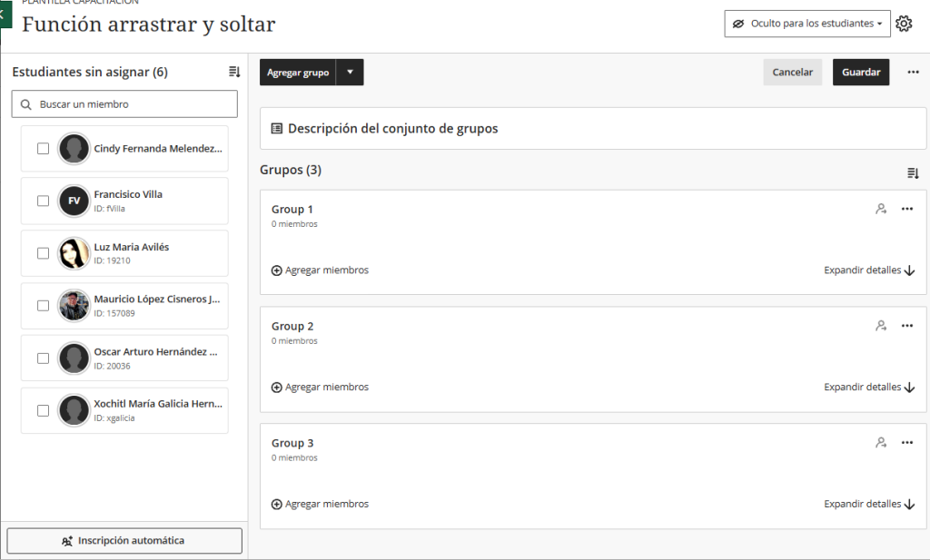Check the box for Cindy Fernanda Melendez
Screen dimensions: 930x560
pos(43,148)
